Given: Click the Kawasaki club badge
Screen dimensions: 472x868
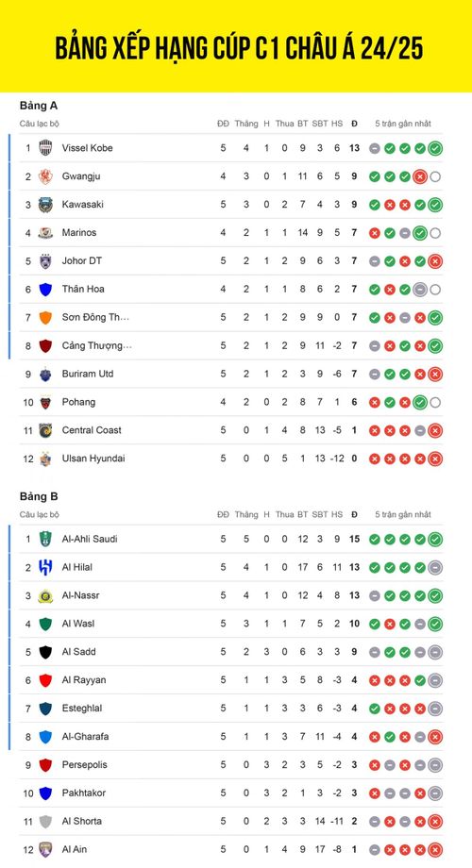Looking at the screenshot, I should (45, 205).
